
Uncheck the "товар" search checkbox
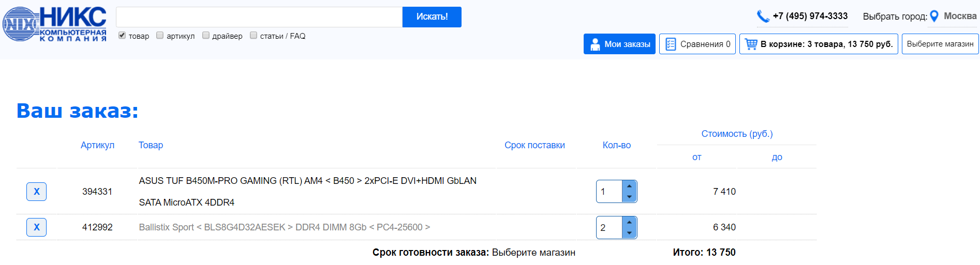point(122,36)
